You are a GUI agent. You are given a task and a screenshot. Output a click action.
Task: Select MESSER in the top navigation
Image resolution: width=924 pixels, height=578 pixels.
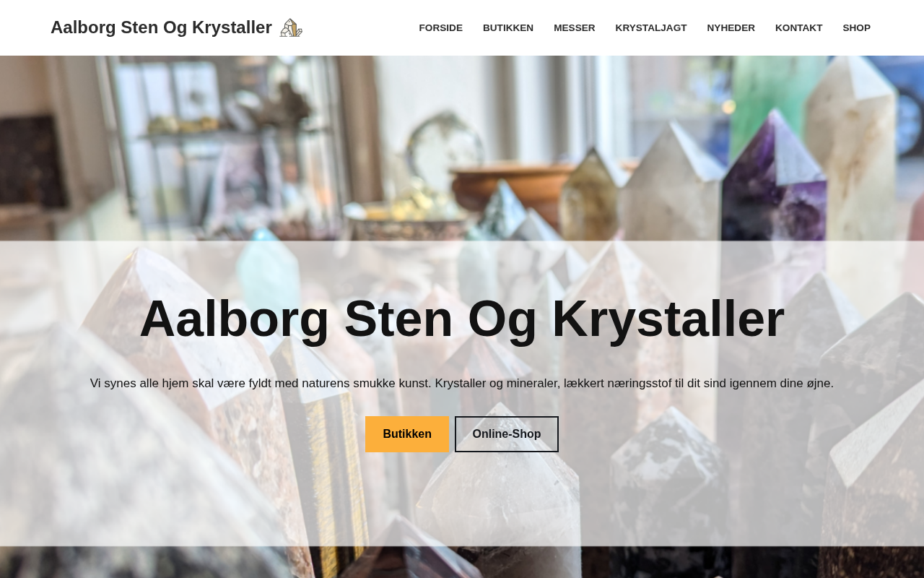point(575,28)
